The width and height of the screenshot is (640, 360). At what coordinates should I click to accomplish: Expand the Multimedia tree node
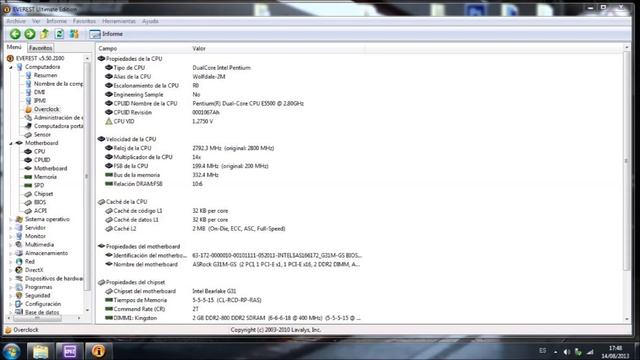[x=11, y=245]
